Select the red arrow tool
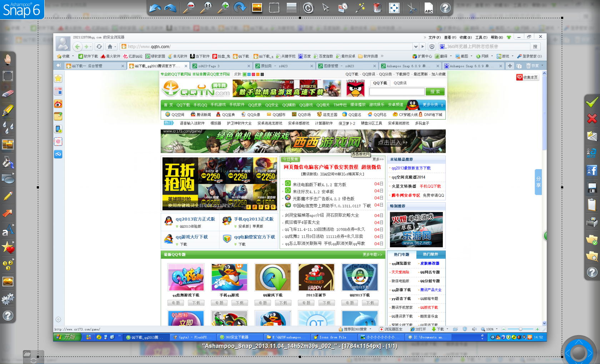Image resolution: width=600 pixels, height=364 pixels. pos(8,213)
